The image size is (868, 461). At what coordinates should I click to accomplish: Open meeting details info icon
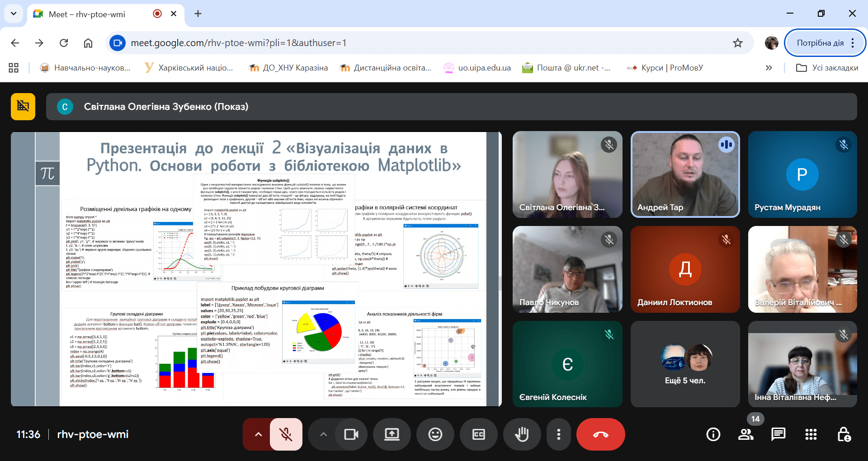(x=713, y=434)
